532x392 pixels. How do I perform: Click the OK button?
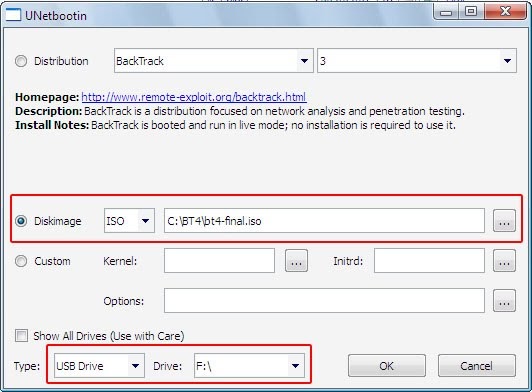(387, 366)
